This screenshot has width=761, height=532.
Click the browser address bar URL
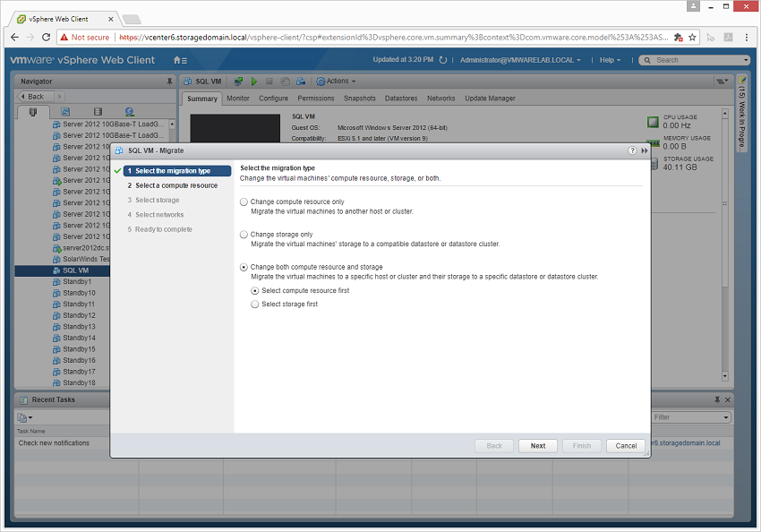[x=393, y=38]
